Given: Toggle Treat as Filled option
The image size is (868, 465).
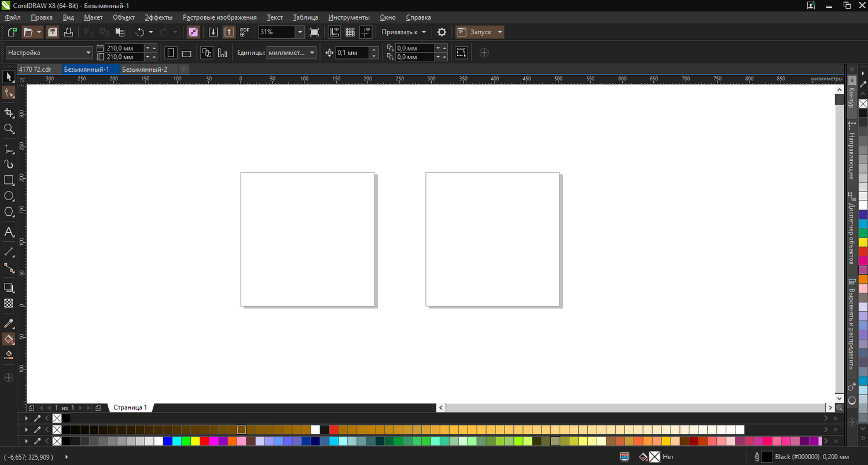Looking at the screenshot, I should pyautogui.click(x=461, y=53).
